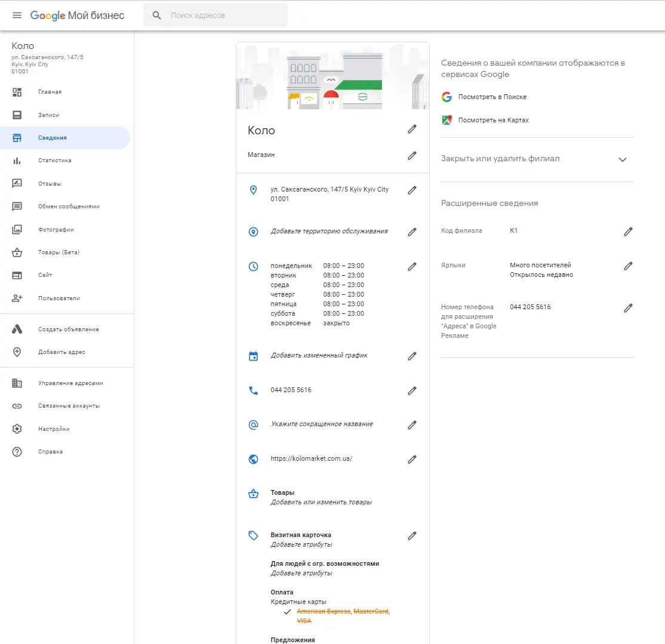Go to Отзывы in sidebar
The width and height of the screenshot is (665, 644).
coord(50,184)
